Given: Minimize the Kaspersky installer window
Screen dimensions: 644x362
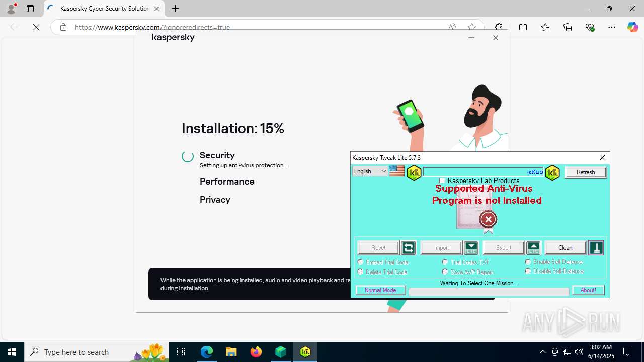Looking at the screenshot, I should [471, 38].
